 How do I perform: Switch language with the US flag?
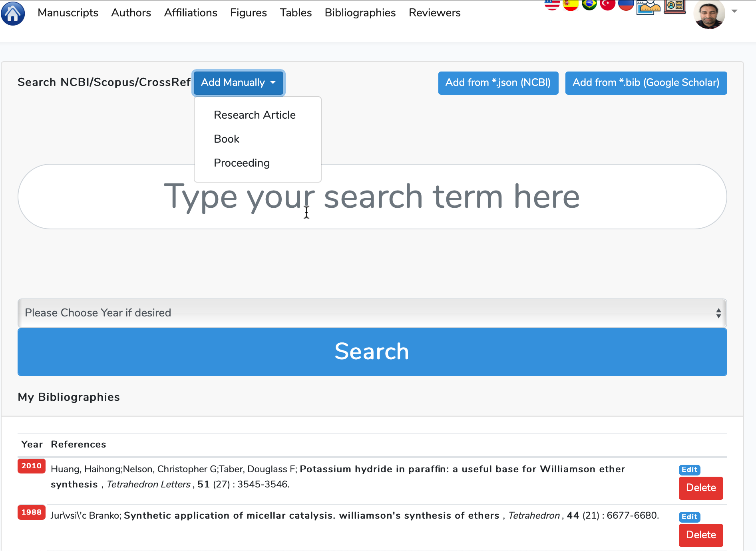[552, 5]
